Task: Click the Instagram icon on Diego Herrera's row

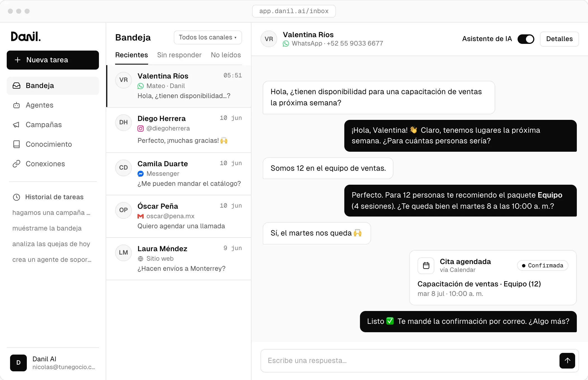Action: click(x=141, y=129)
